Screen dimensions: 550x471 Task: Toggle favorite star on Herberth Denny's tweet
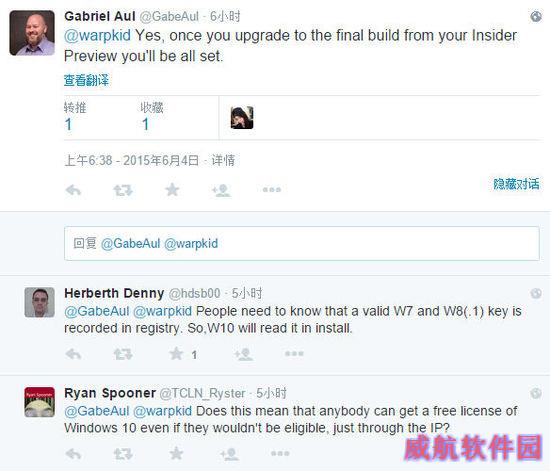pos(176,354)
